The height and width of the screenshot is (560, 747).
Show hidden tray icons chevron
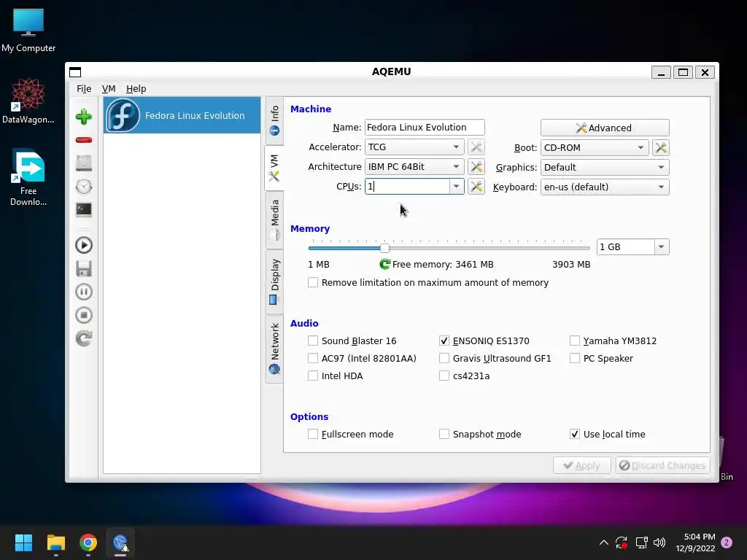(603, 542)
